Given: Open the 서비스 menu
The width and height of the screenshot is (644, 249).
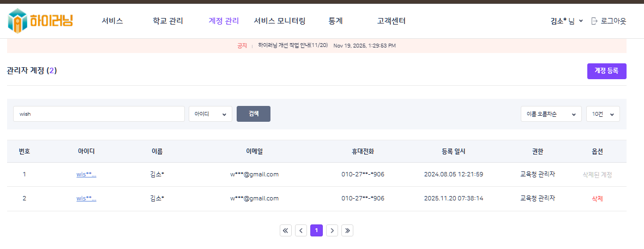Looking at the screenshot, I should point(112,21).
